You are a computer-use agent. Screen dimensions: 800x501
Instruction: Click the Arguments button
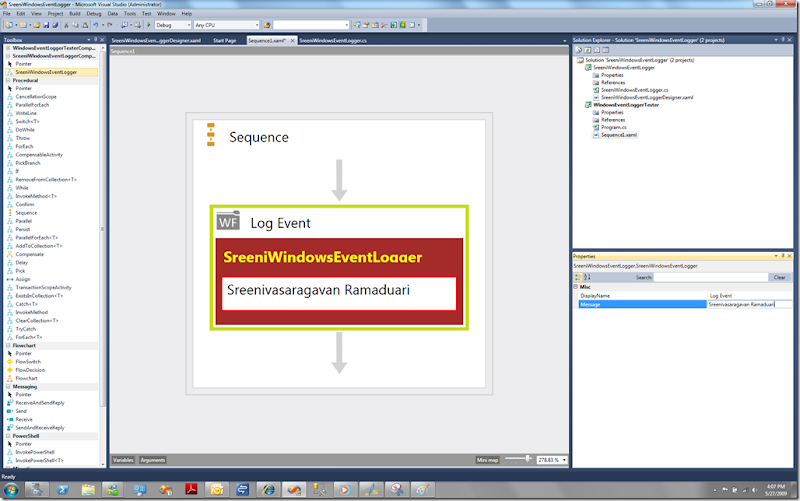pyautogui.click(x=153, y=460)
